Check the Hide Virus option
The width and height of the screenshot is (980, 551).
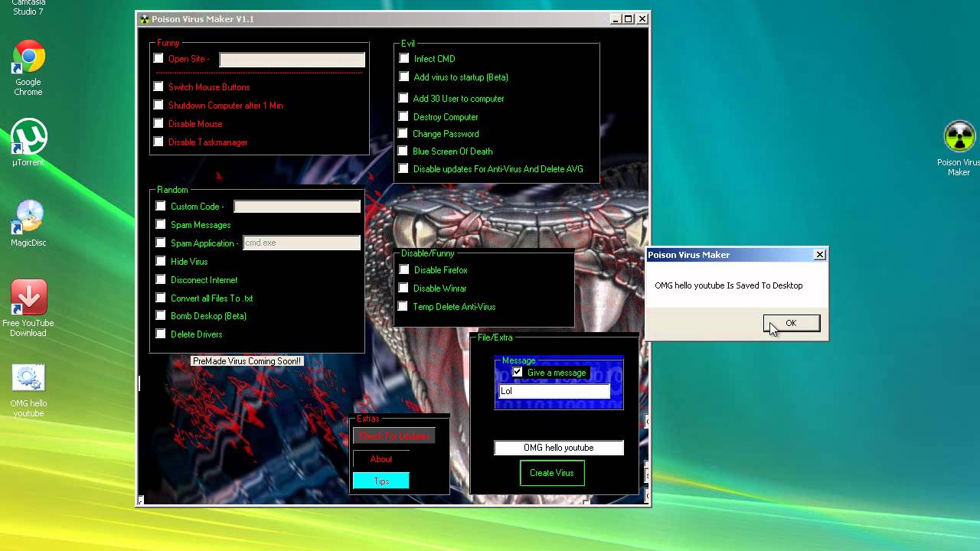click(x=161, y=261)
